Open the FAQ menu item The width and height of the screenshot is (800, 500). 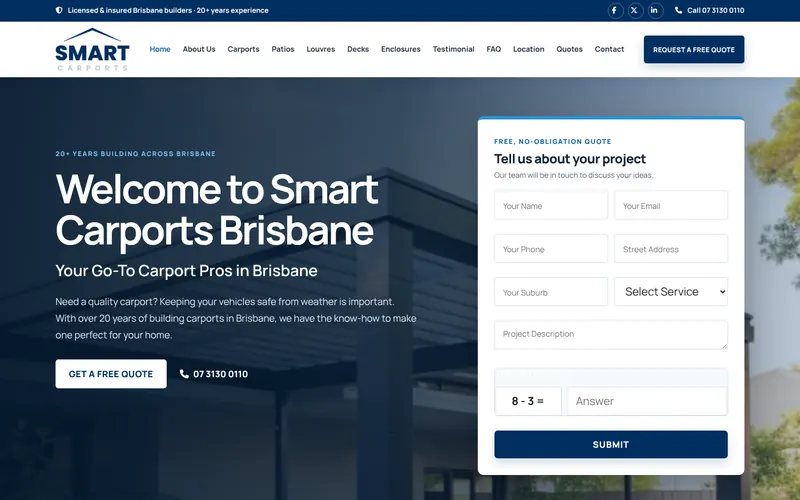tap(493, 49)
